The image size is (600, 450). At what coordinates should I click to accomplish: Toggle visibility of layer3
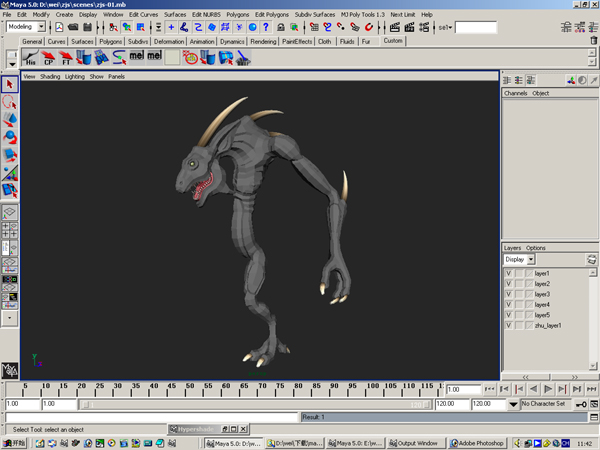(509, 294)
